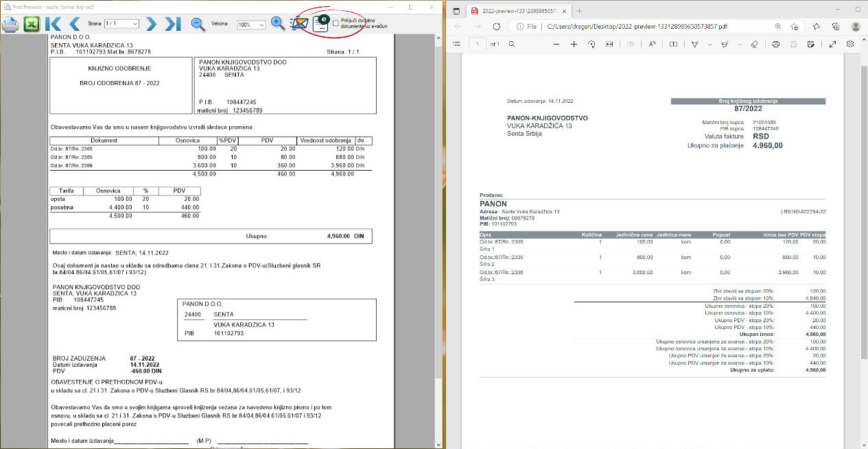The height and width of the screenshot is (449, 868).
Task: Select the 2022-preview PDF browser tab
Action: 516,11
